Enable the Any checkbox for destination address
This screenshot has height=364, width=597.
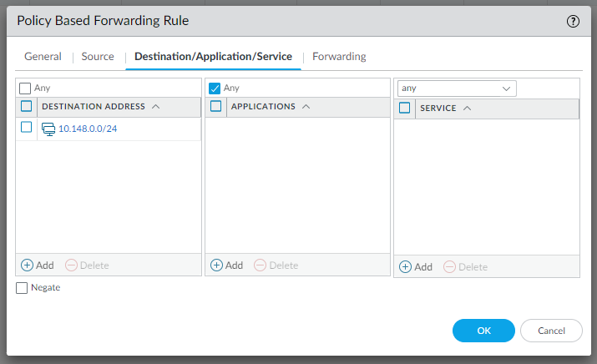[25, 88]
